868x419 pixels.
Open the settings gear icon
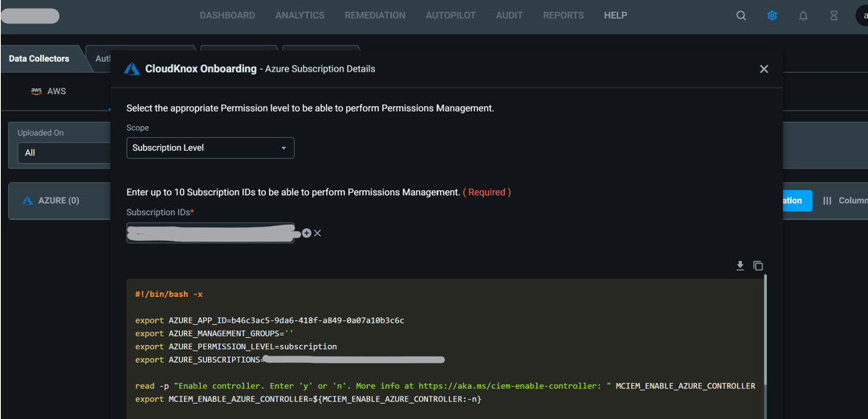coord(772,15)
